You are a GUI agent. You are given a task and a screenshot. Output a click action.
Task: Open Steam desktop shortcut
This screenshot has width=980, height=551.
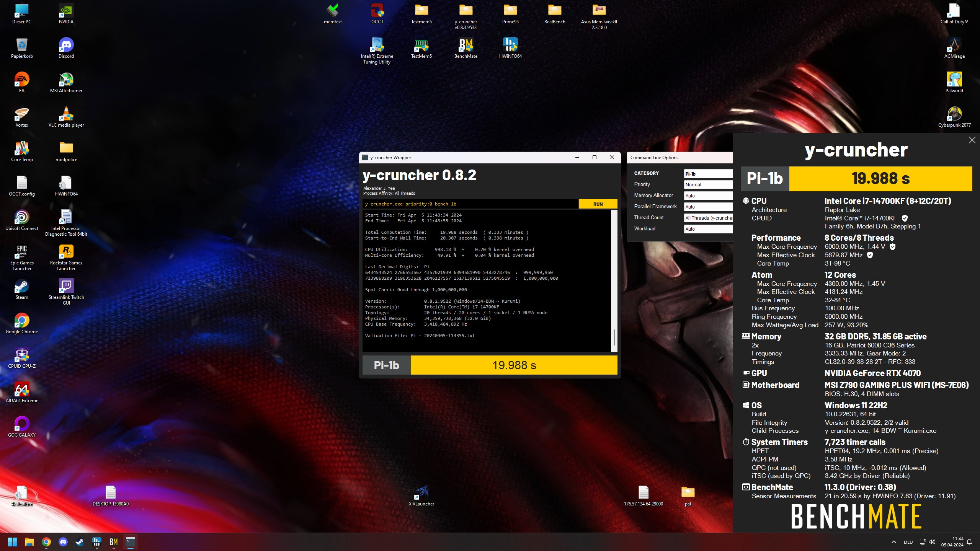22,290
